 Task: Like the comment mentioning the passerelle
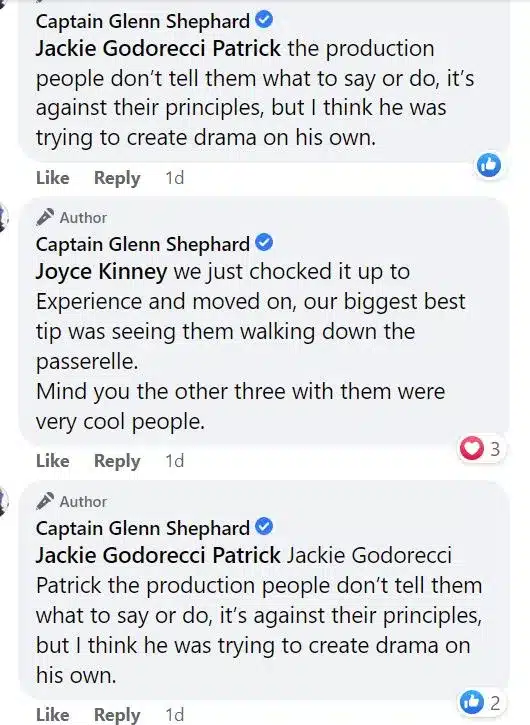53,461
